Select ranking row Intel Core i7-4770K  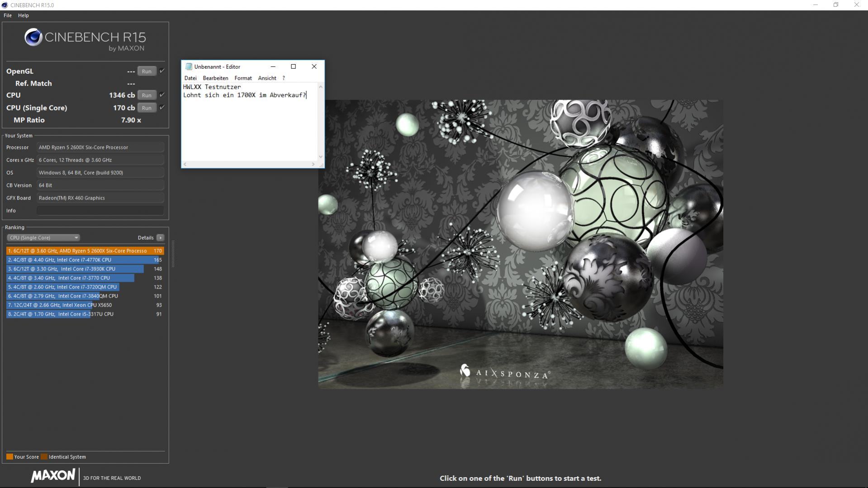click(x=85, y=260)
